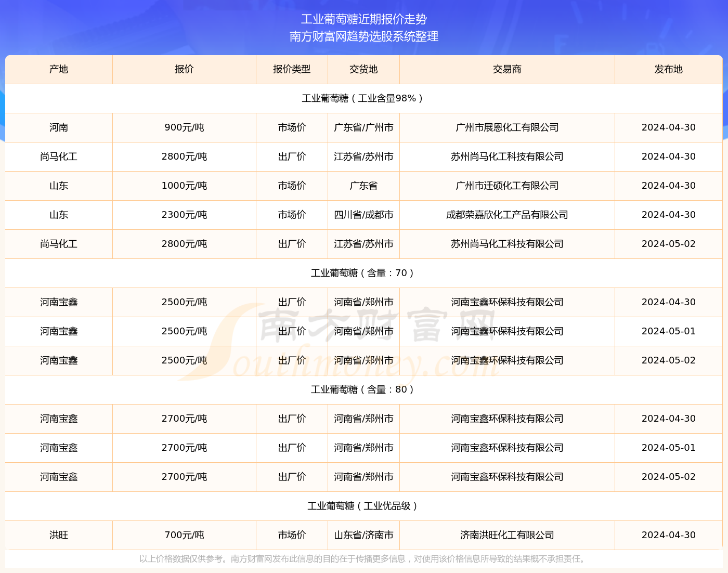Click the 发布地 column header
This screenshot has height=573, width=728.
669,69
